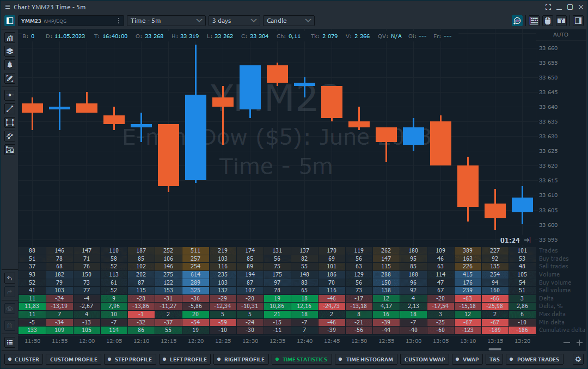The width and height of the screenshot is (588, 369).
Task: Open the YMM23 symbol options menu
Action: point(118,20)
